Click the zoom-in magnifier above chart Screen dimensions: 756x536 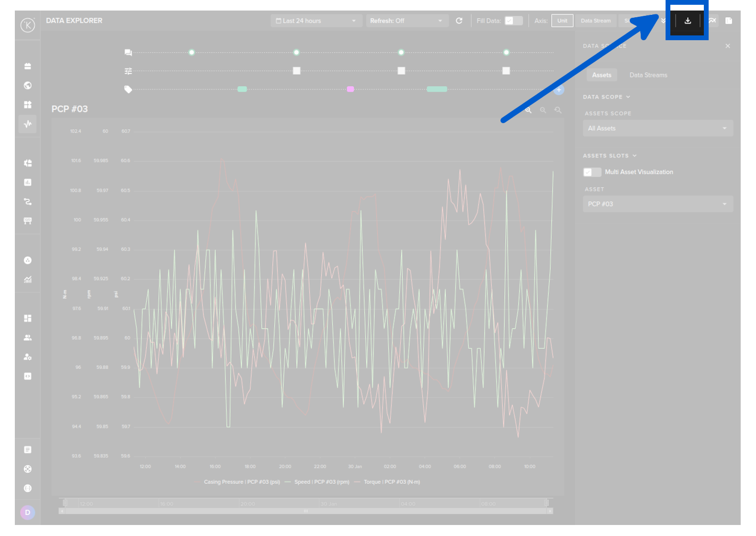click(x=528, y=110)
